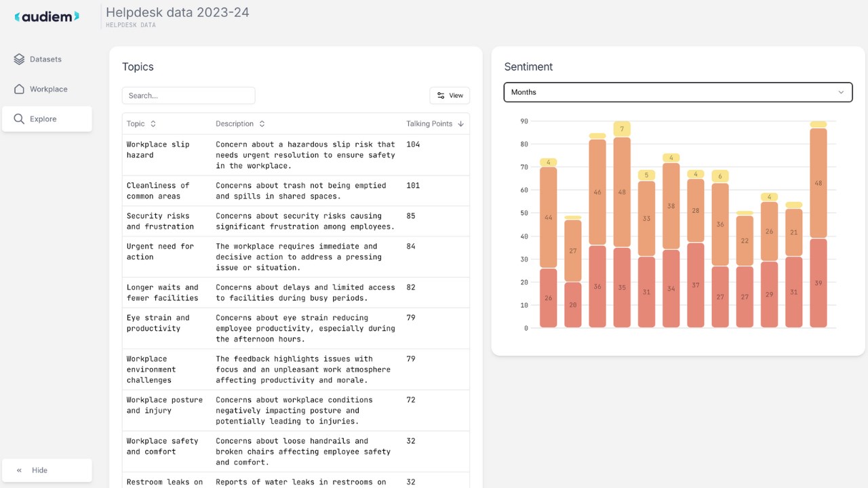Select the Explore menu item
The width and height of the screenshot is (868, 488).
click(47, 119)
